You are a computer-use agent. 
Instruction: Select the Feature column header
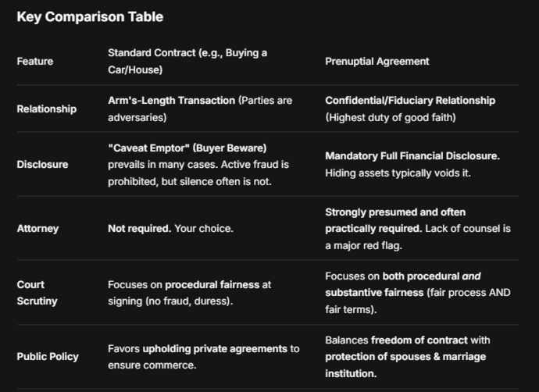click(x=35, y=62)
